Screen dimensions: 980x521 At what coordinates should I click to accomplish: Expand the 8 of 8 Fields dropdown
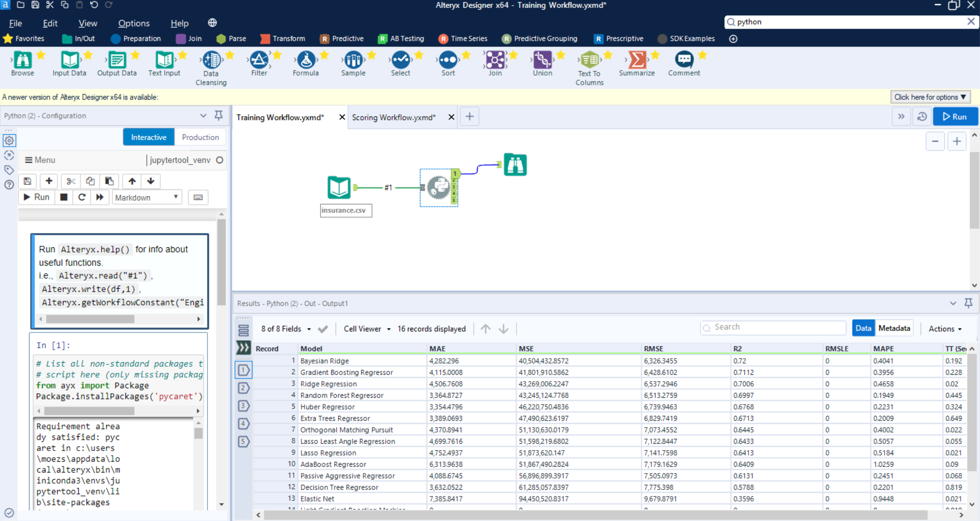coord(286,329)
